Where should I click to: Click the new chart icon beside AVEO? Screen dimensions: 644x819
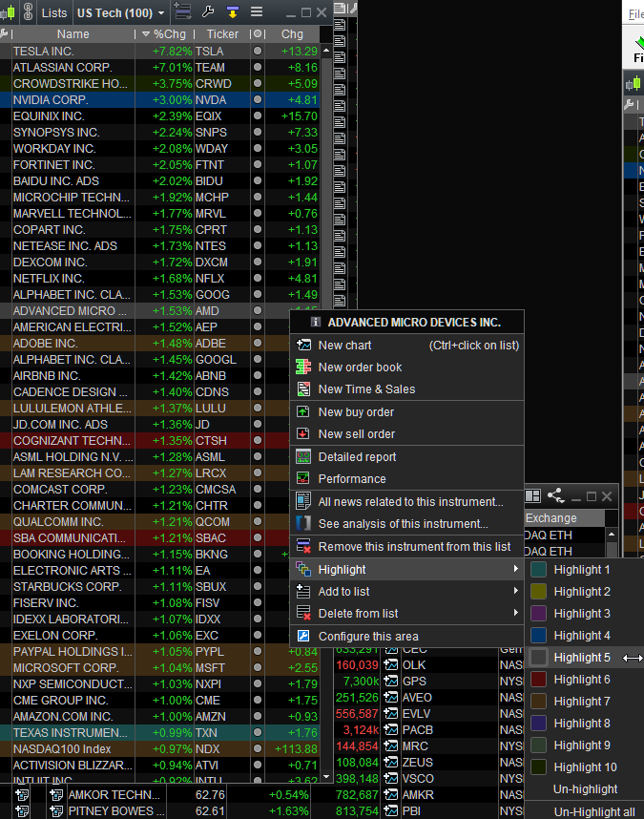tap(390, 698)
